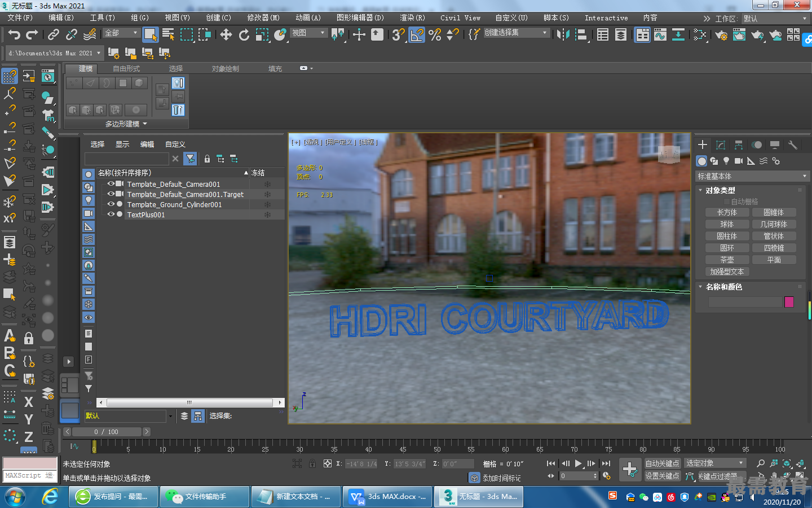Toggle Window/Crossing selection mode
The width and height of the screenshot is (812, 508).
tap(204, 34)
